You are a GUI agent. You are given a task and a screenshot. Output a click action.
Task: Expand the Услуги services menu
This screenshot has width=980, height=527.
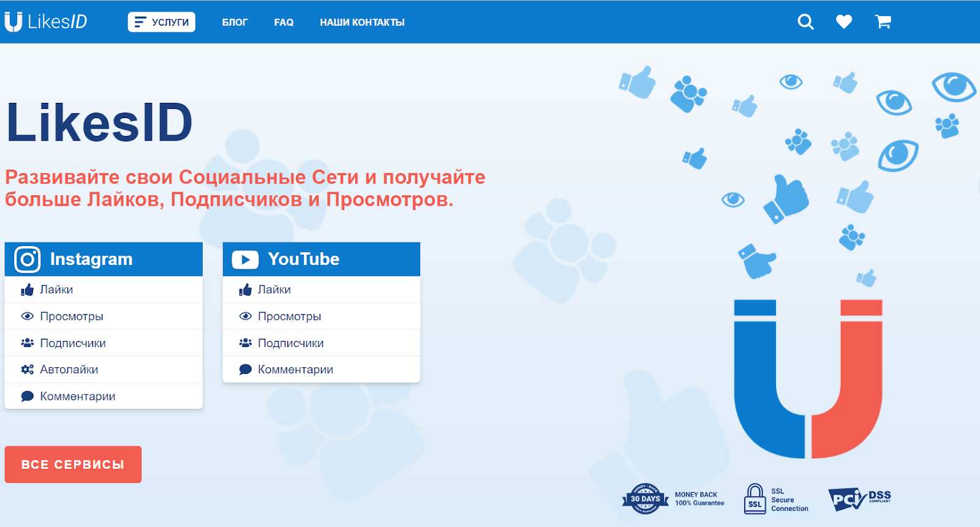tap(162, 22)
